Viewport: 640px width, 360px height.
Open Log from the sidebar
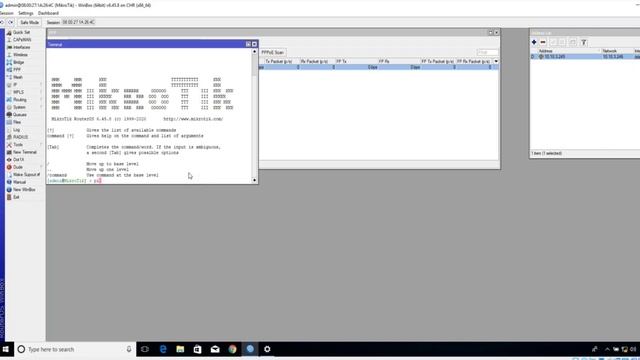[17, 130]
